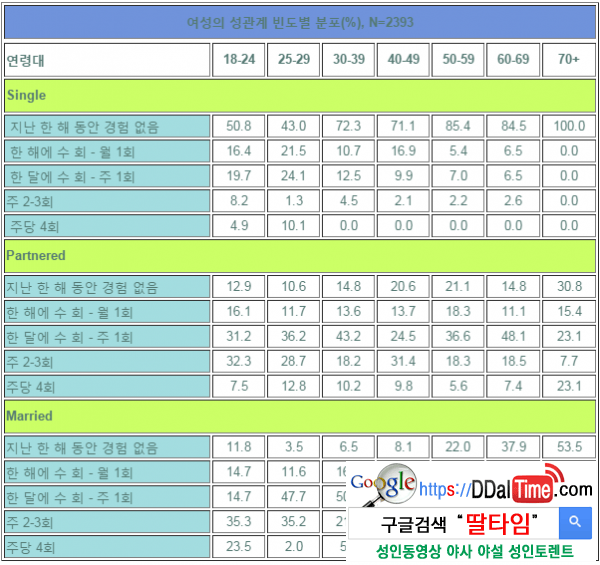
Task: Select the '연령대' header cell
Action: tap(107, 60)
